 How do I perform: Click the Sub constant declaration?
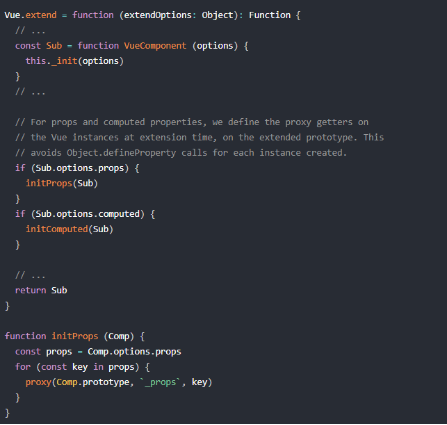(54, 46)
